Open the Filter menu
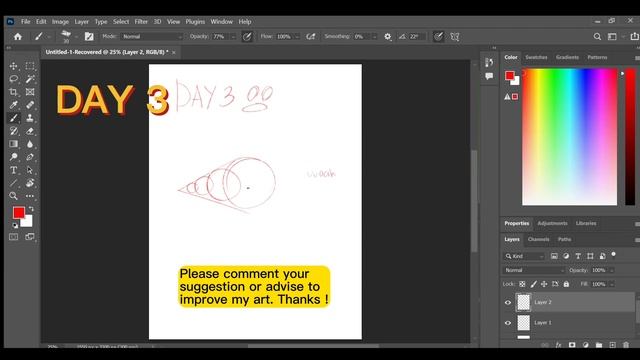The height and width of the screenshot is (360, 640). 141,22
